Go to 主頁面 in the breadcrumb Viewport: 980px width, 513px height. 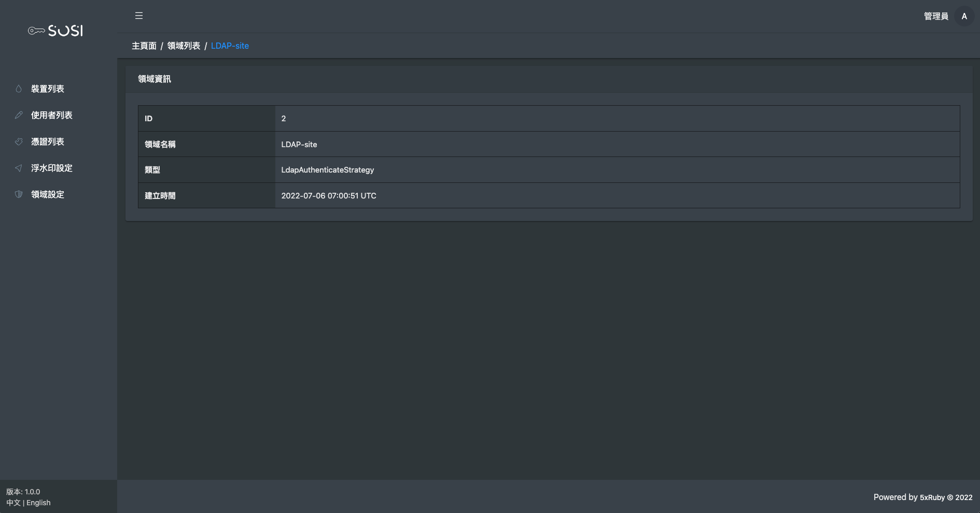click(144, 46)
